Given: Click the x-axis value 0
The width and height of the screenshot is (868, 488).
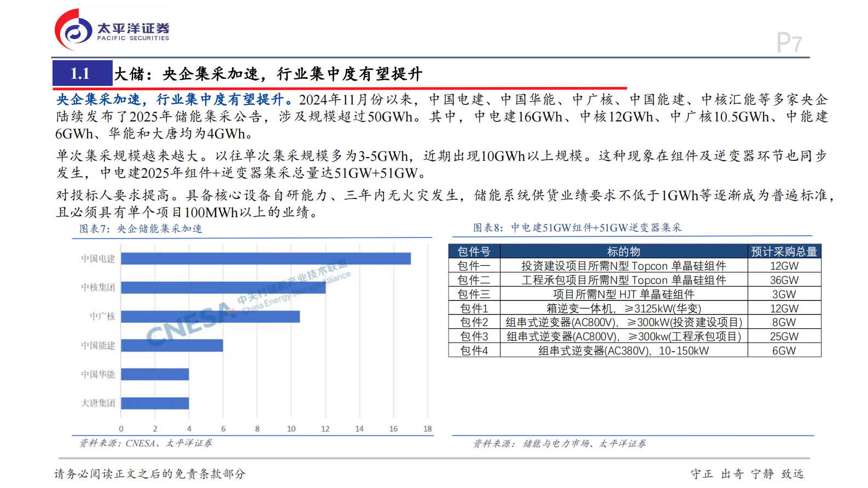Looking at the screenshot, I should click(121, 429).
